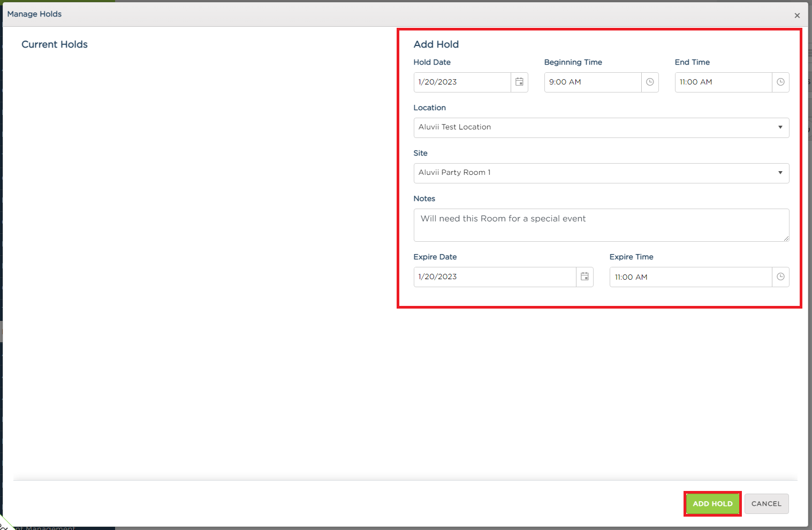The image size is (812, 530).
Task: Open the Site dropdown arrow
Action: (780, 173)
